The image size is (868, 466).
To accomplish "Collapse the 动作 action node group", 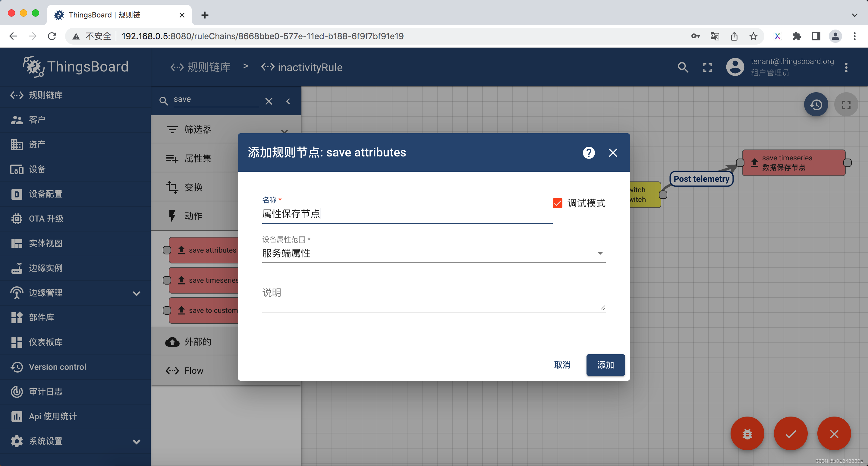I will click(194, 216).
